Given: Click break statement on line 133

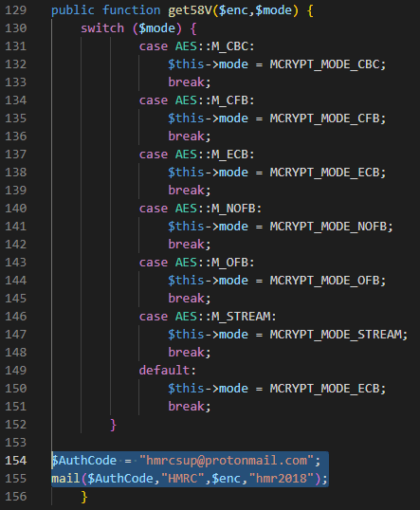Looking at the screenshot, I should click(190, 82).
